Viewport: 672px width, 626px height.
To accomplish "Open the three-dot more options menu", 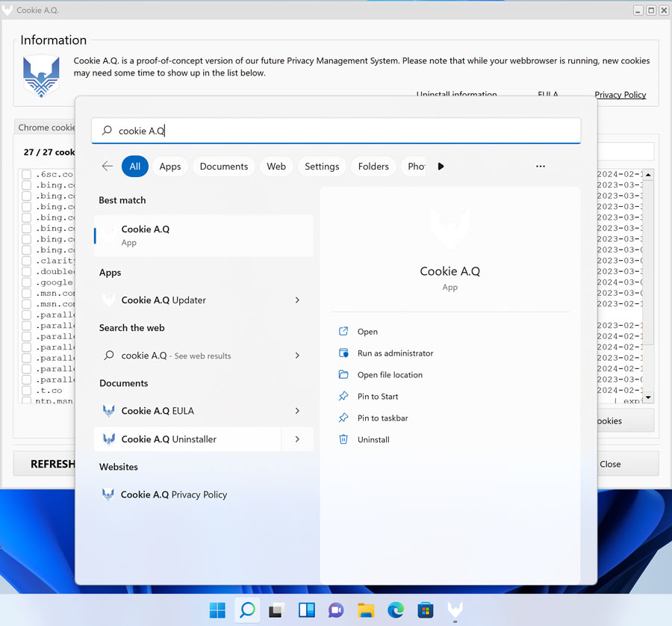I will (541, 166).
